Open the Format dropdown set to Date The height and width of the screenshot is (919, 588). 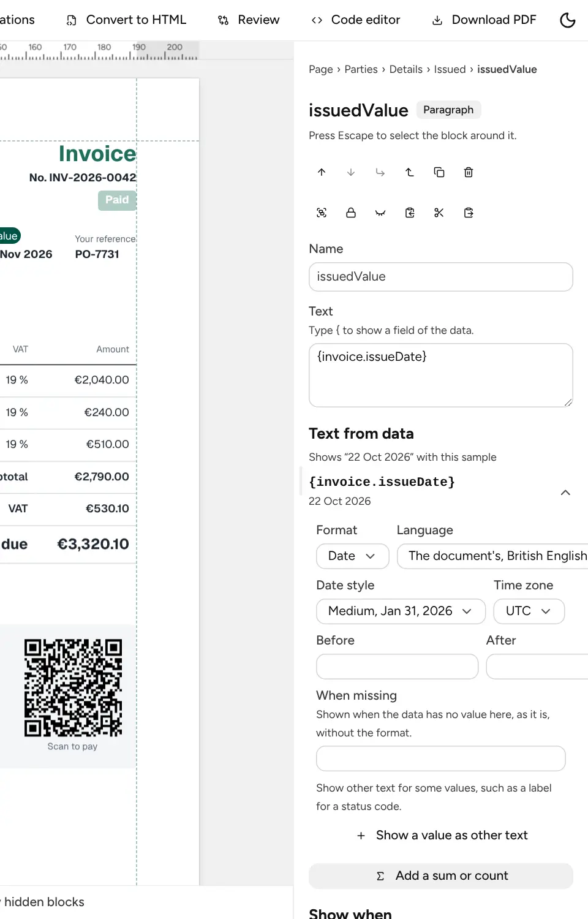(353, 556)
